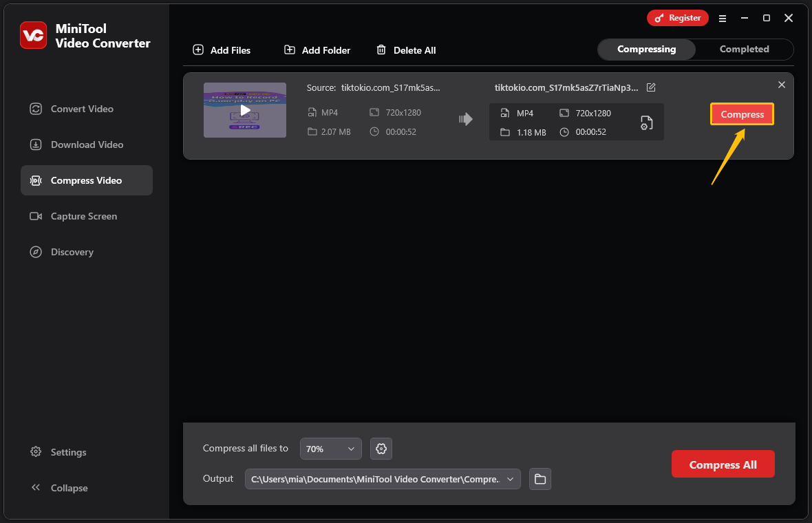Click Delete All
Screen dimensions: 812x523
coord(406,50)
